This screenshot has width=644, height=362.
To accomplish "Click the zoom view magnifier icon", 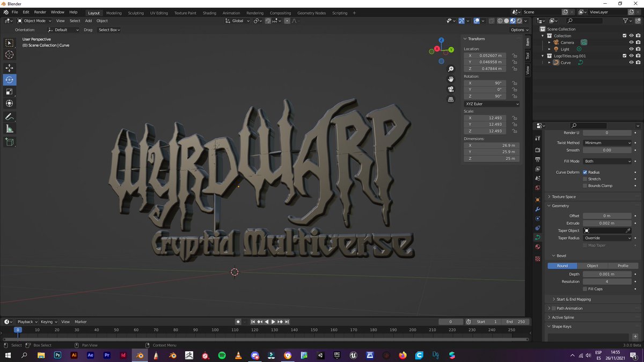I will coord(451,69).
